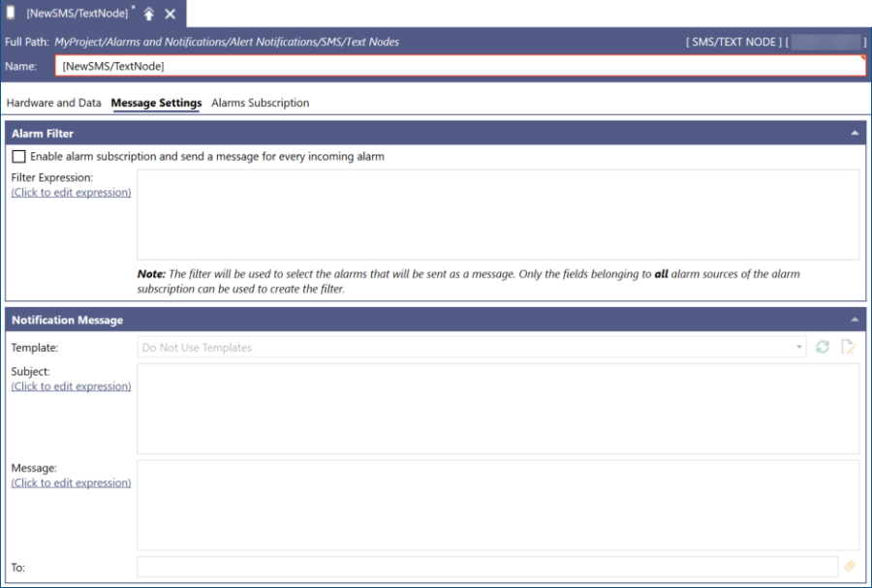Click the phone icon on NewSMS/TextNode tab
872x588 pixels.
tap(11, 14)
